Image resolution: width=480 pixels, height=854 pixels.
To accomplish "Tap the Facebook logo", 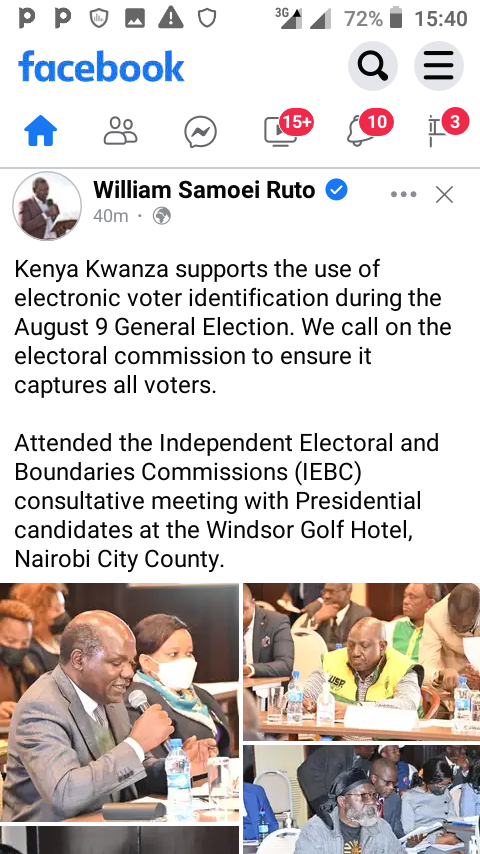I will point(101,66).
